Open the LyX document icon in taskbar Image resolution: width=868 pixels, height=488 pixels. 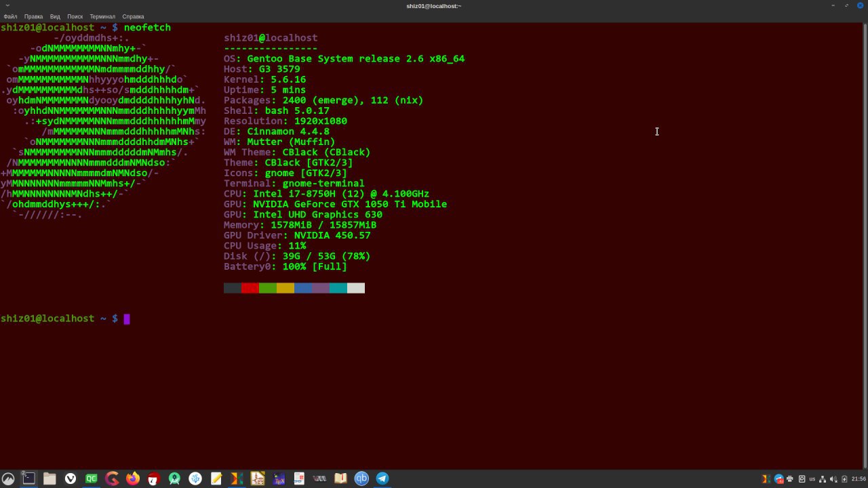coord(258,479)
